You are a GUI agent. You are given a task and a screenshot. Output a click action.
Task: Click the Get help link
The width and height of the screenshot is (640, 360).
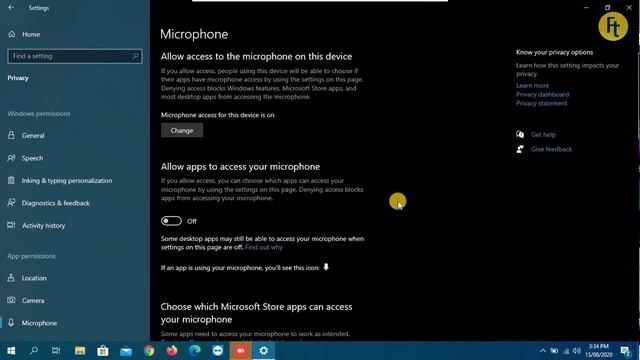543,134
